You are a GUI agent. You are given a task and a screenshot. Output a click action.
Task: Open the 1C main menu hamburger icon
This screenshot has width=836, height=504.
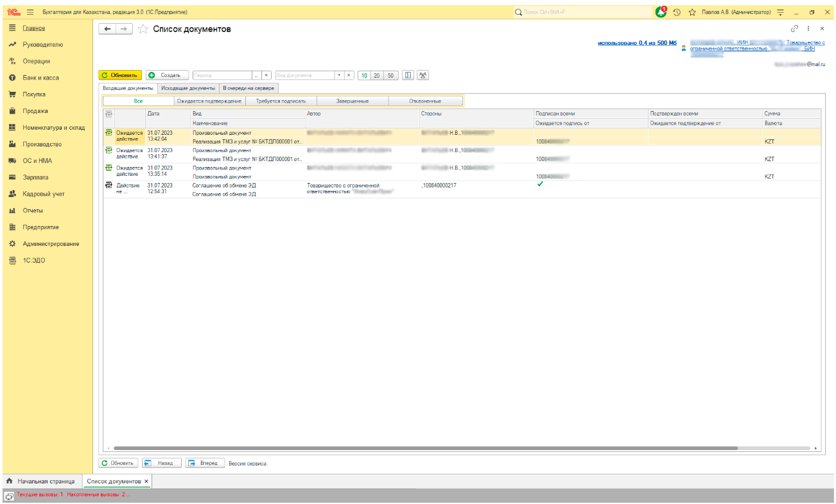click(x=30, y=12)
